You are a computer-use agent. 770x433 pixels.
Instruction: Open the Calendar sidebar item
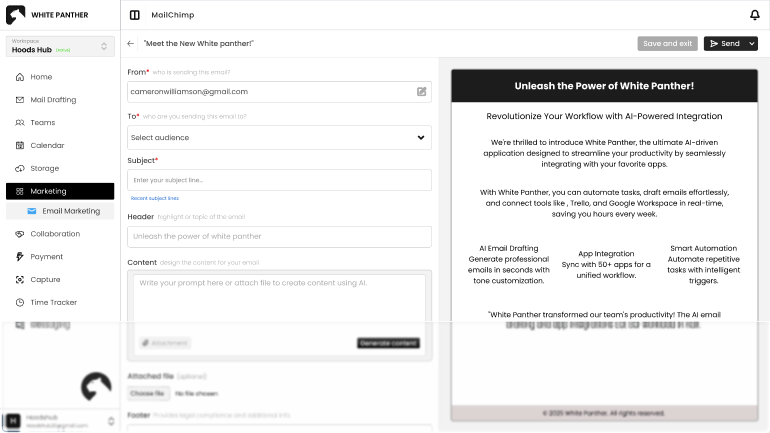click(47, 146)
